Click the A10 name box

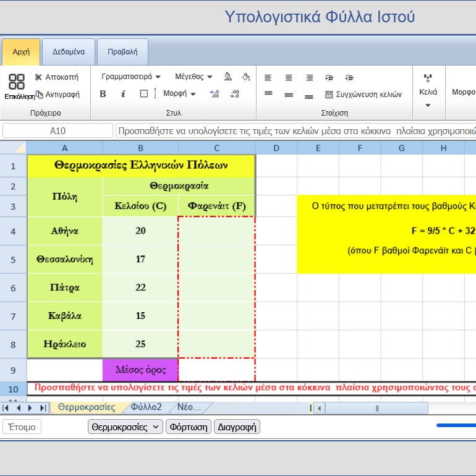57,131
